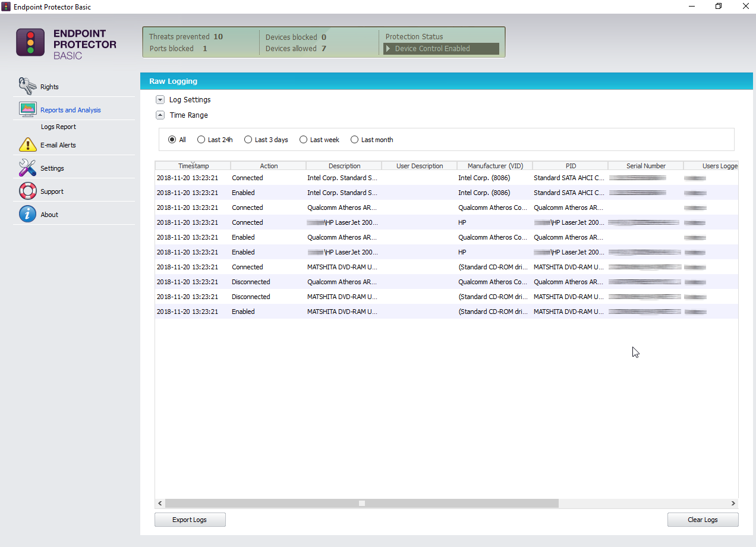Click the Export Logs button
756x547 pixels.
[190, 520]
